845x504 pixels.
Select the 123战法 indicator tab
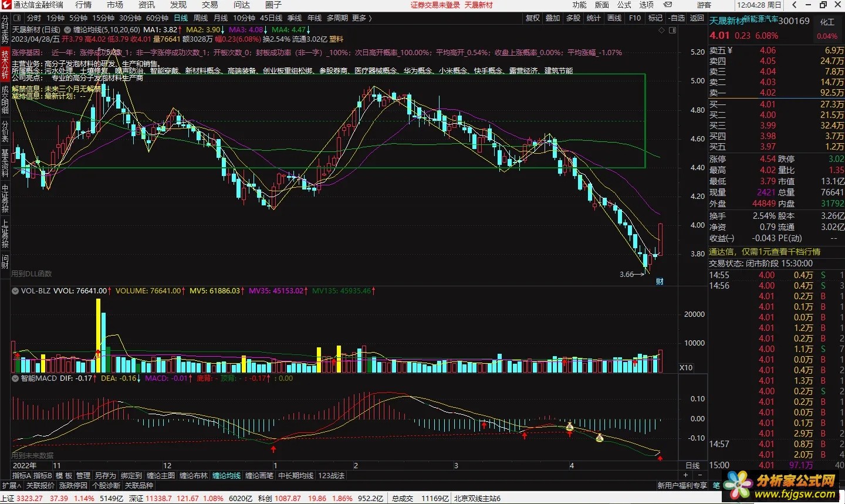[x=332, y=476]
